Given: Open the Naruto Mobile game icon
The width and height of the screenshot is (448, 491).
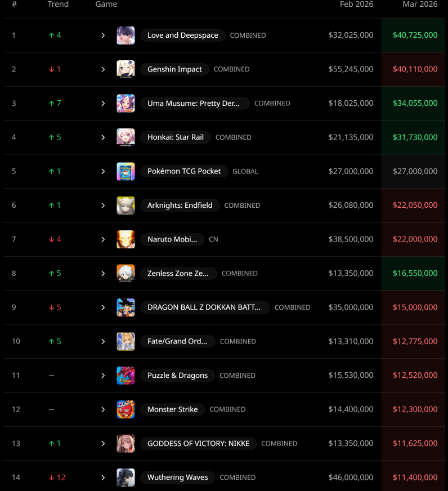Looking at the screenshot, I should [126, 239].
